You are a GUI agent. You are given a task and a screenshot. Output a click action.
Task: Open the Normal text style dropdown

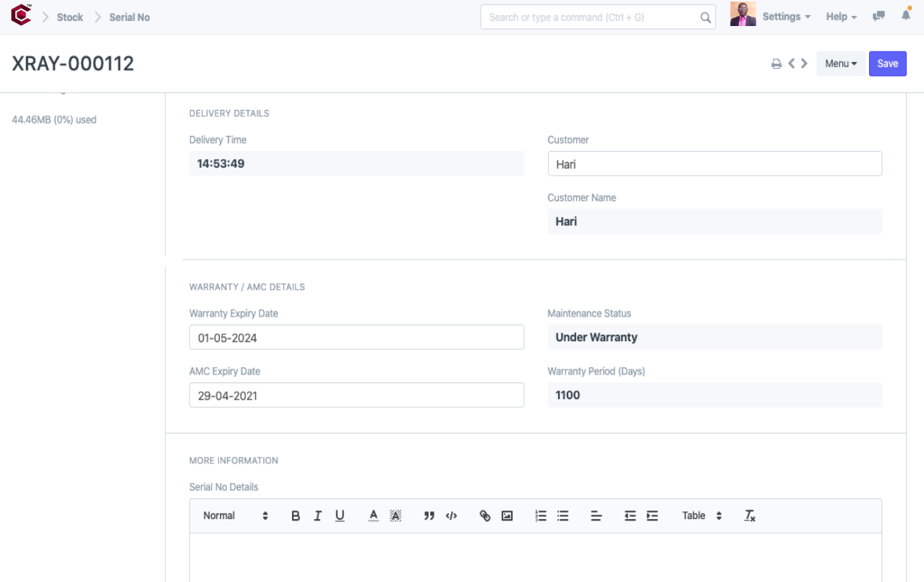click(x=235, y=515)
